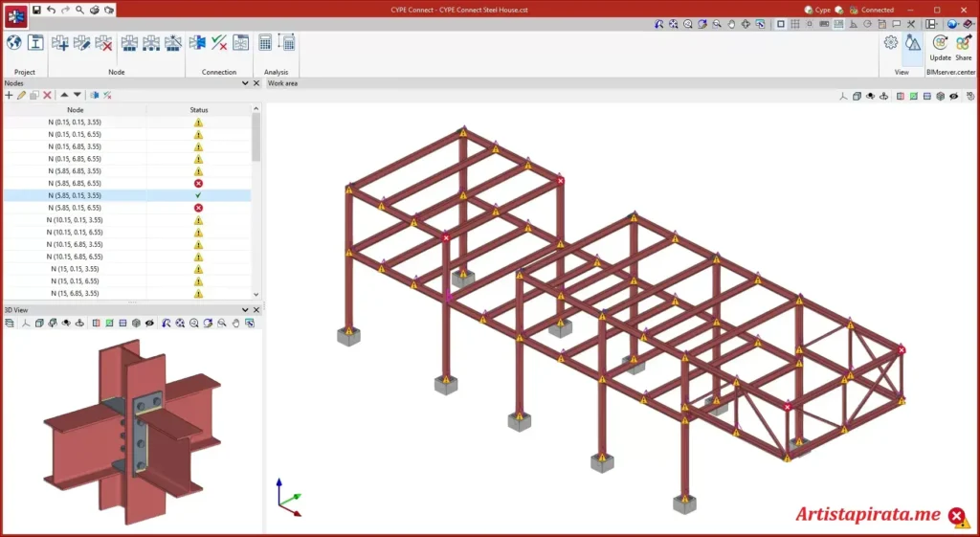Click the add new node icon in ribbon
This screenshot has height=537, width=980.
(60, 43)
